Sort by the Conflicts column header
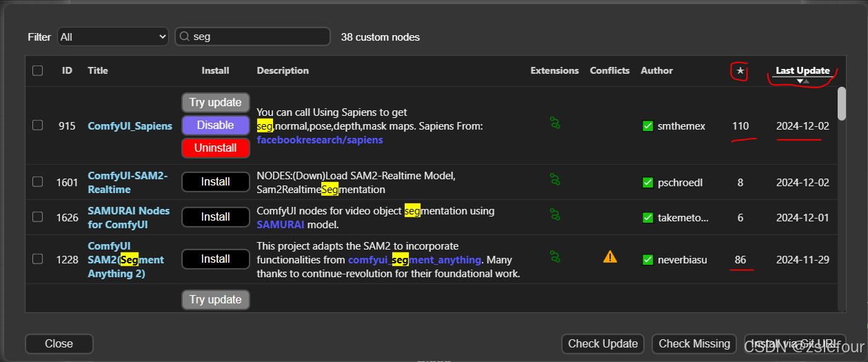Screen dimensions: 868x362 pos(609,70)
